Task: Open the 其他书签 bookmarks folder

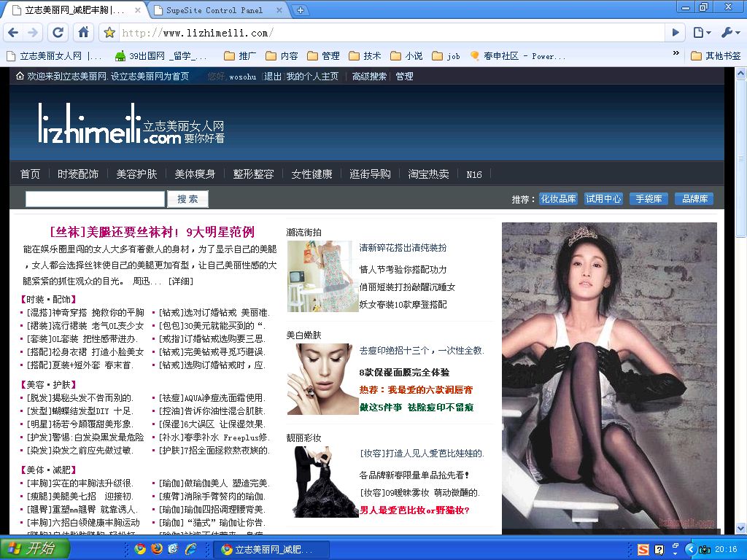Action: tap(716, 56)
